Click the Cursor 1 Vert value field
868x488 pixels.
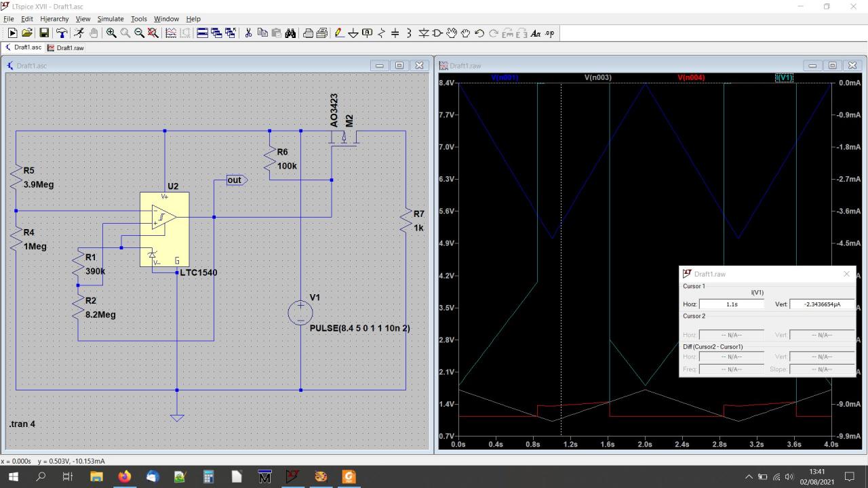(x=821, y=304)
